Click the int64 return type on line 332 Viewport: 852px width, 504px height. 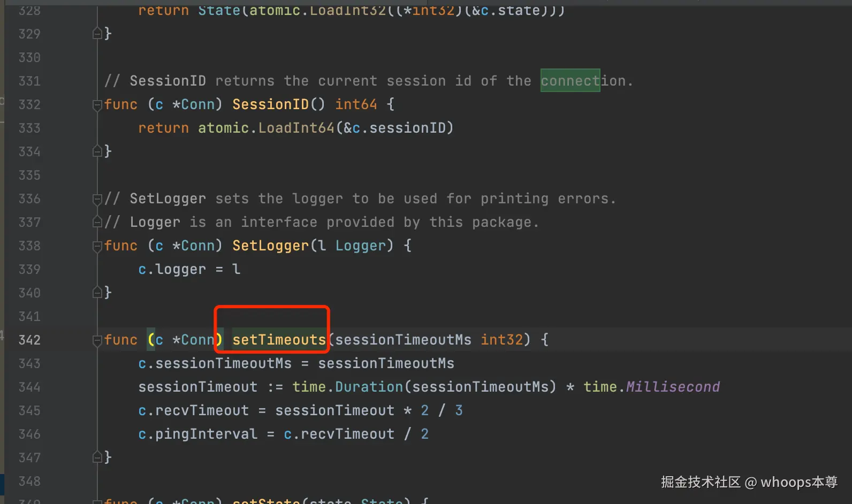(356, 104)
